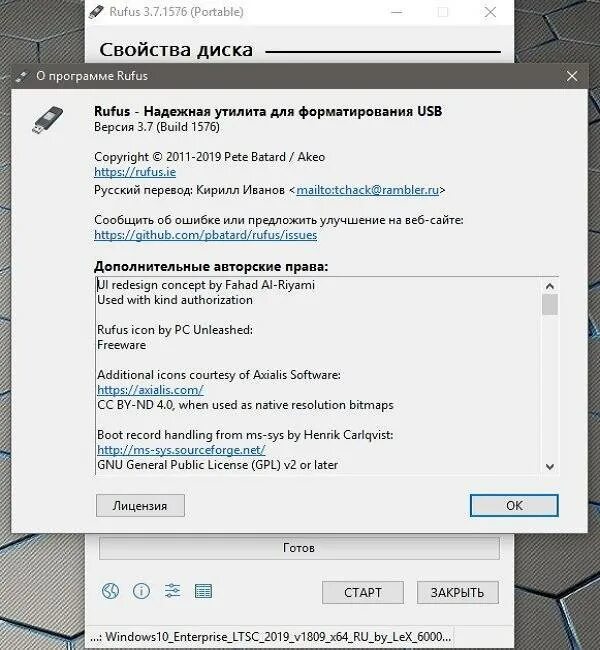Image resolution: width=600 pixels, height=650 pixels.
Task: Click small icon in About dialog title
Action: coord(21,77)
